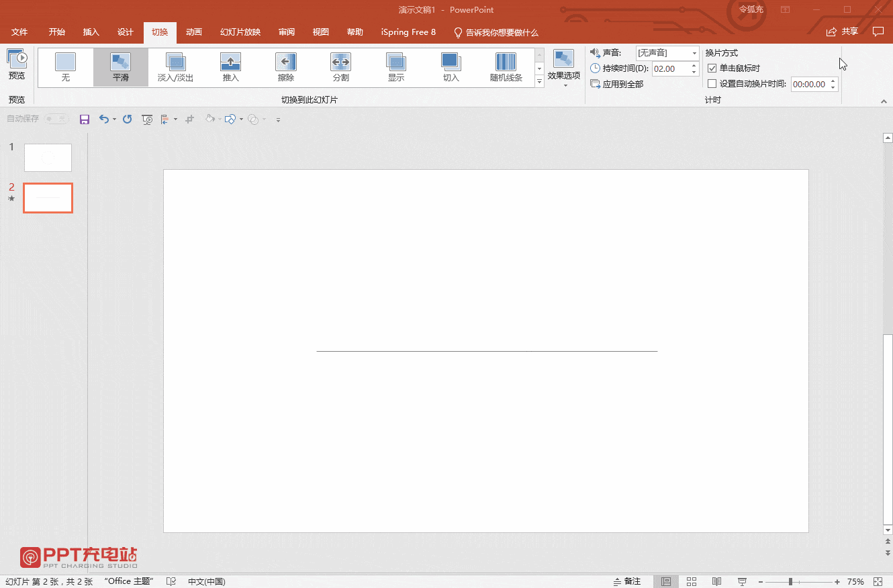Click zoom in plus button
The width and height of the screenshot is (893, 588).
(837, 581)
